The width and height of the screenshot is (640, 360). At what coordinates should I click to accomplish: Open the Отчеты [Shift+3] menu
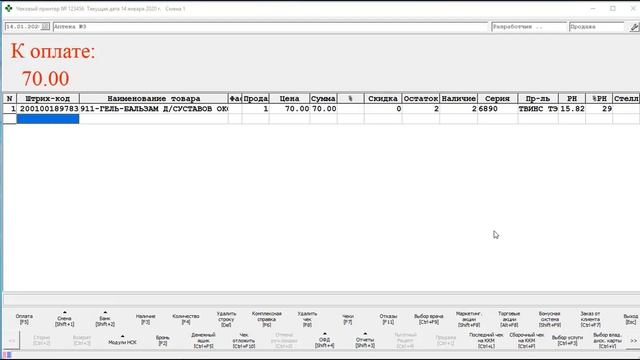(365, 340)
